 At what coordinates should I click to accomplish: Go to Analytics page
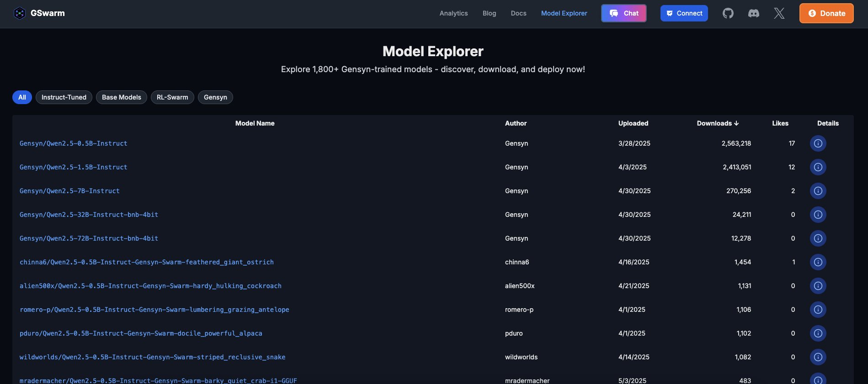[453, 13]
